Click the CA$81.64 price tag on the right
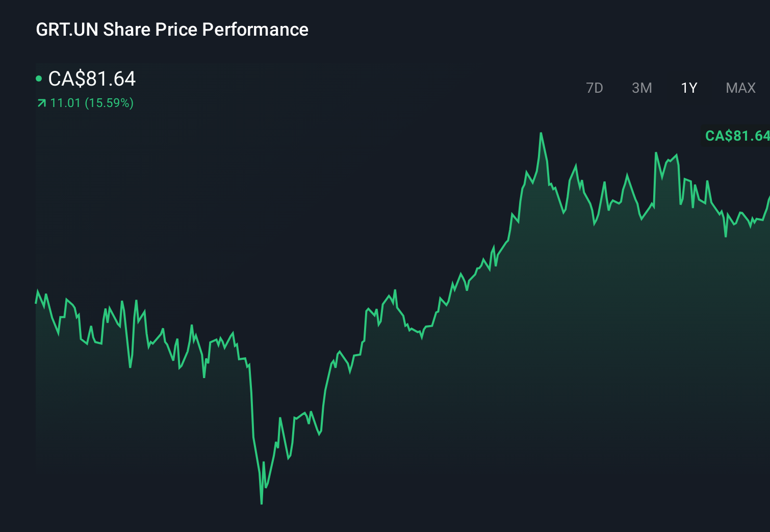770x532 pixels. [736, 136]
